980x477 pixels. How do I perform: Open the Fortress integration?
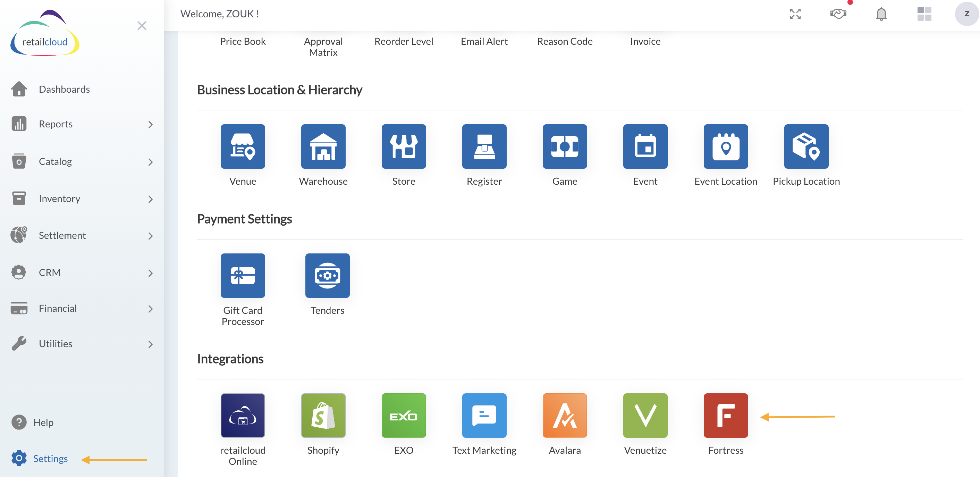pyautogui.click(x=726, y=415)
